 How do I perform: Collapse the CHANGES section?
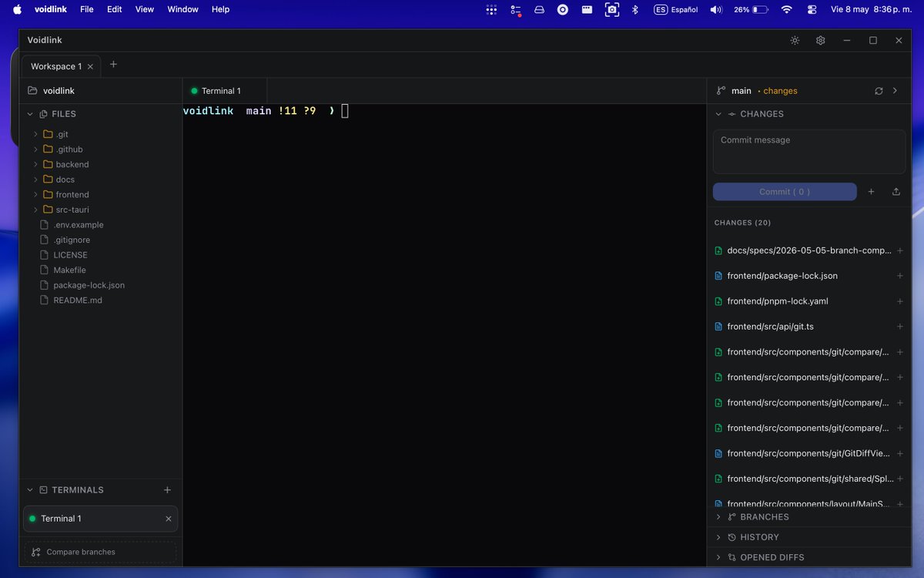click(718, 114)
